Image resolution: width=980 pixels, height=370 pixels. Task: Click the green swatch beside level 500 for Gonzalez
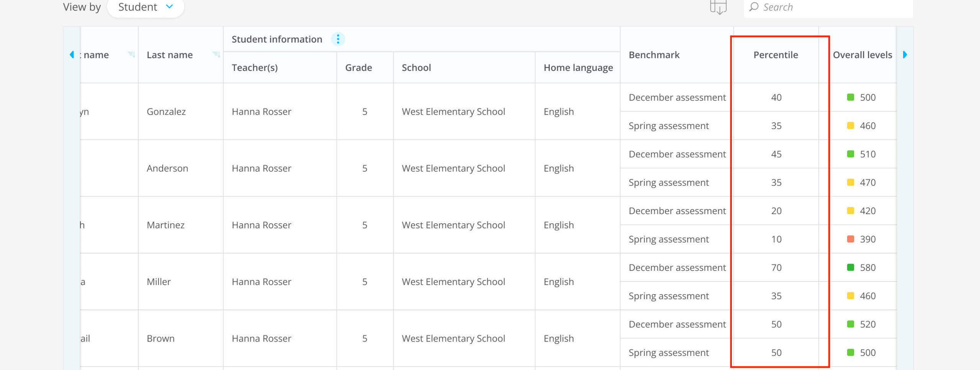click(851, 97)
